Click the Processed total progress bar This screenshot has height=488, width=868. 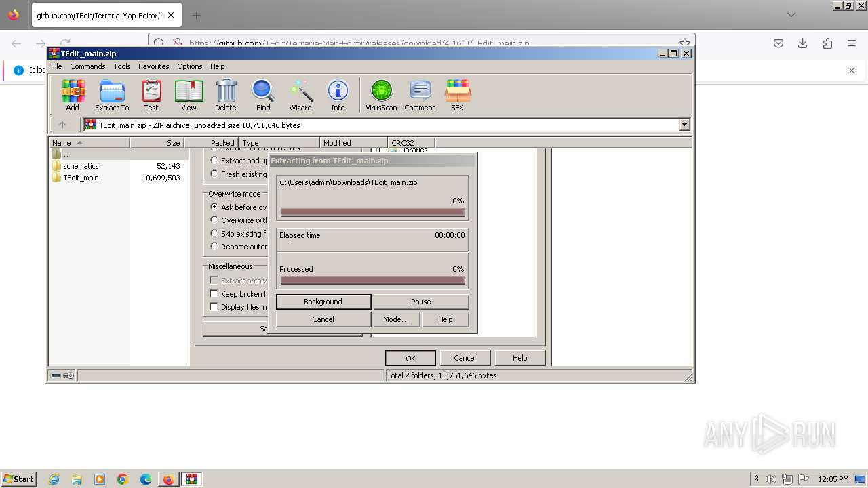point(373,280)
